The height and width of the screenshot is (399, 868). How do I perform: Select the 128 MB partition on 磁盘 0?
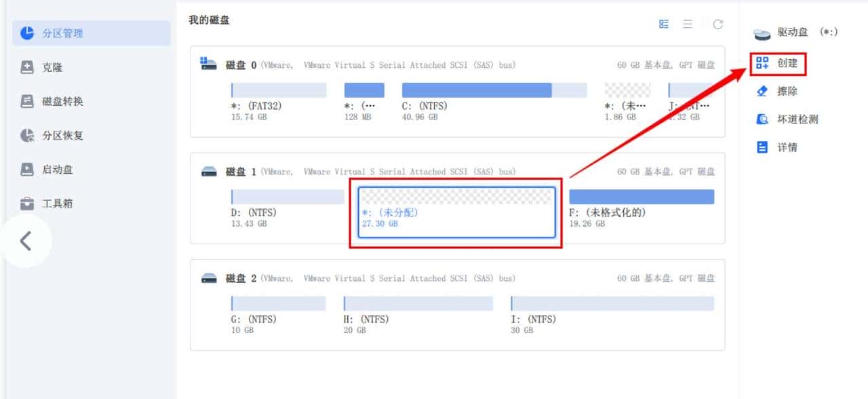[364, 90]
